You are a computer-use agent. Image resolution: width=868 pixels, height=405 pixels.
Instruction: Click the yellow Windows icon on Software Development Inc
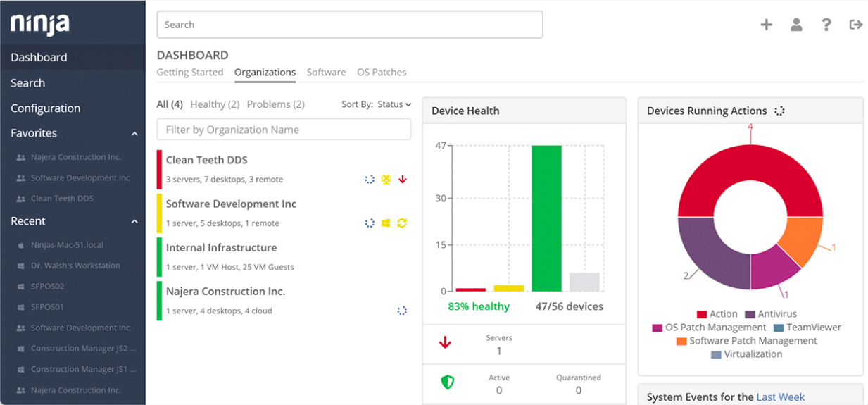[386, 223]
